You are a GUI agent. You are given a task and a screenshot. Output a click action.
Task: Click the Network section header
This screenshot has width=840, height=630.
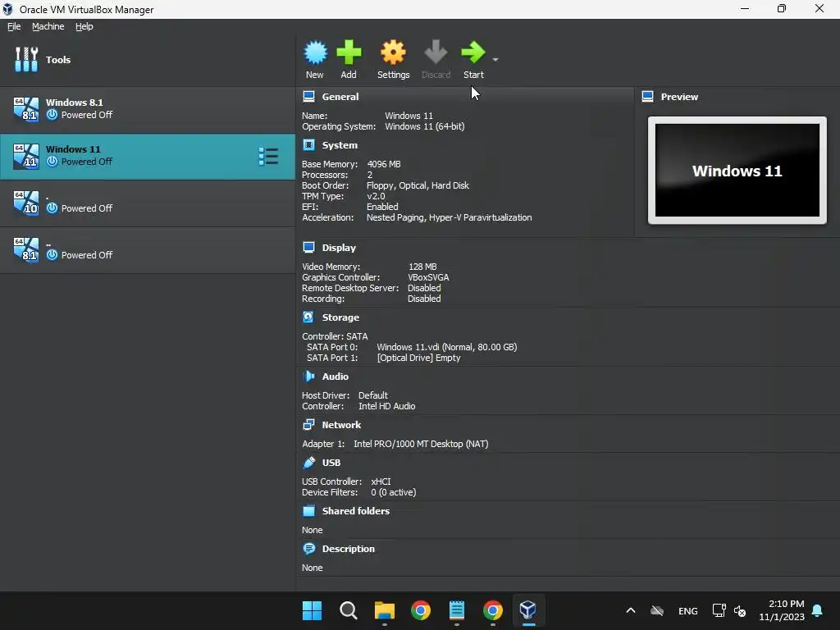[341, 425]
